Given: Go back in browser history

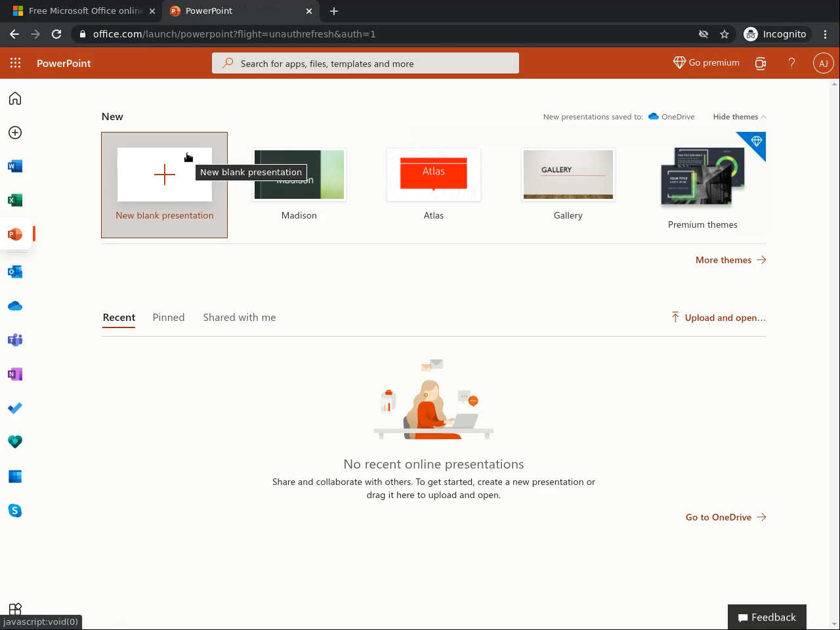Looking at the screenshot, I should (14, 34).
